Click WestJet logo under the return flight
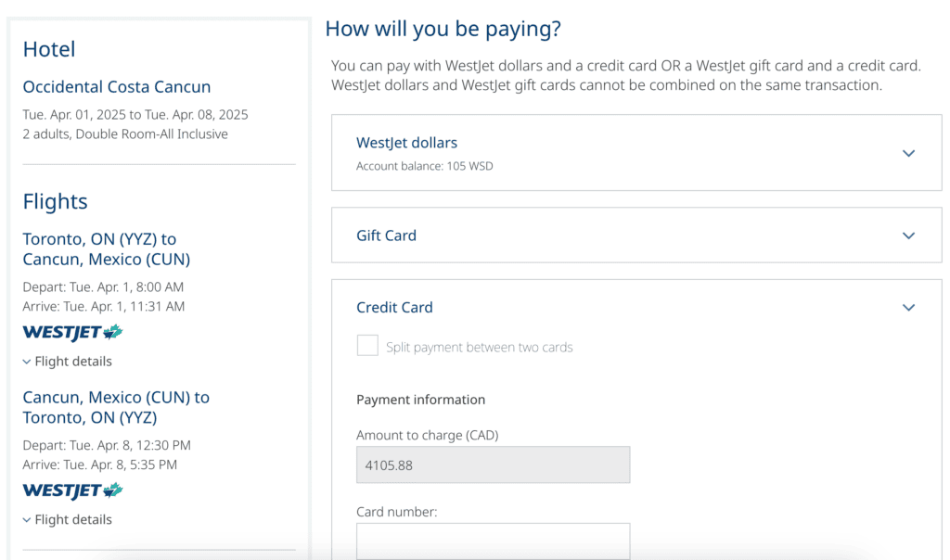 click(72, 490)
